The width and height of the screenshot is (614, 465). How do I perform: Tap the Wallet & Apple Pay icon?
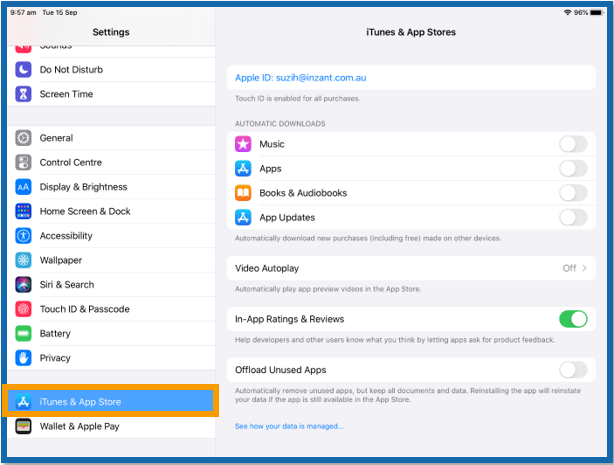23,426
